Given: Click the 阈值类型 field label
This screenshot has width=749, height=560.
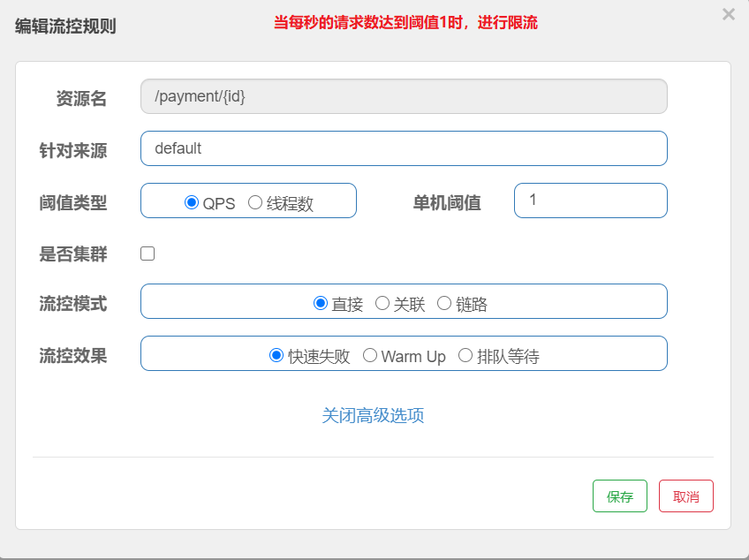Looking at the screenshot, I should (x=73, y=203).
